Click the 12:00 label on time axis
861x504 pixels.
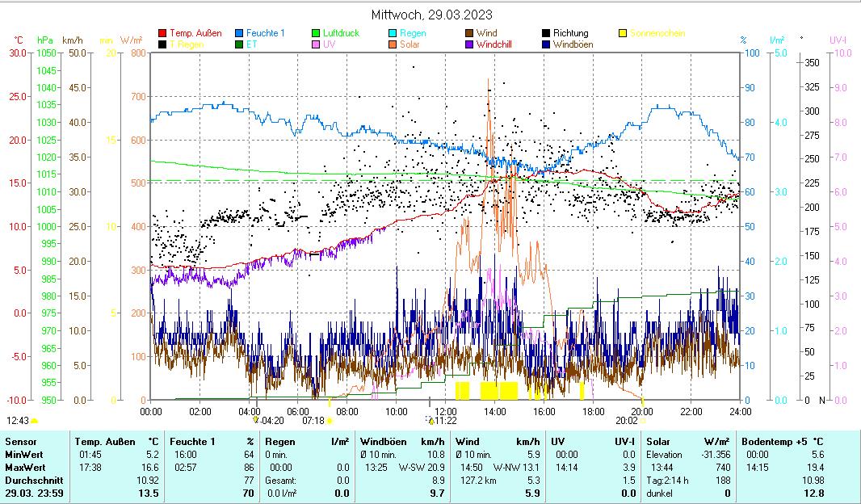445,411
